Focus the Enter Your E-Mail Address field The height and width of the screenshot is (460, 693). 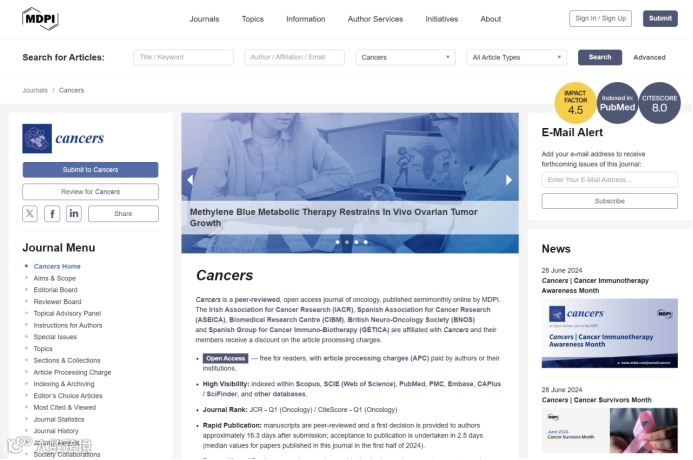pos(609,180)
